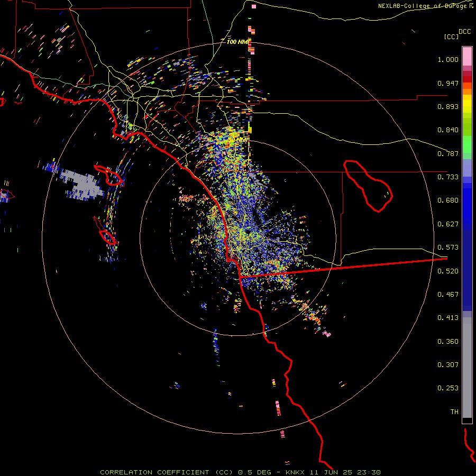This screenshot has width=476, height=476.
Task: Select the 0.680 scale value
Action: coord(448,200)
